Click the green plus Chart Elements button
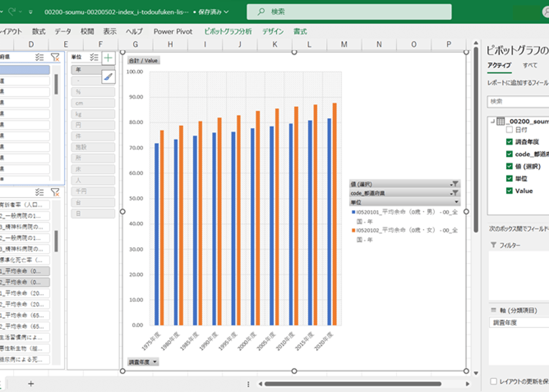The height and width of the screenshot is (392, 549). pos(108,58)
